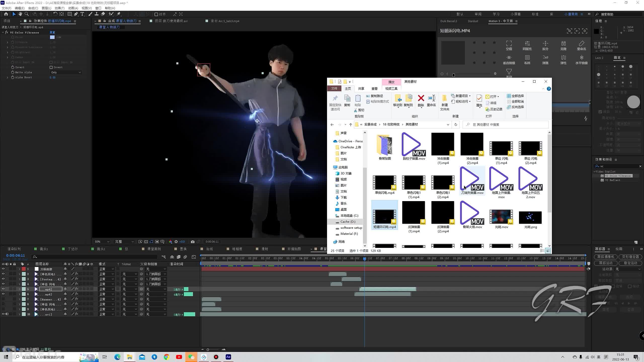Click the Color swatch in VC Color Vibrance
Screen dimensions: 644x362
click(52, 37)
